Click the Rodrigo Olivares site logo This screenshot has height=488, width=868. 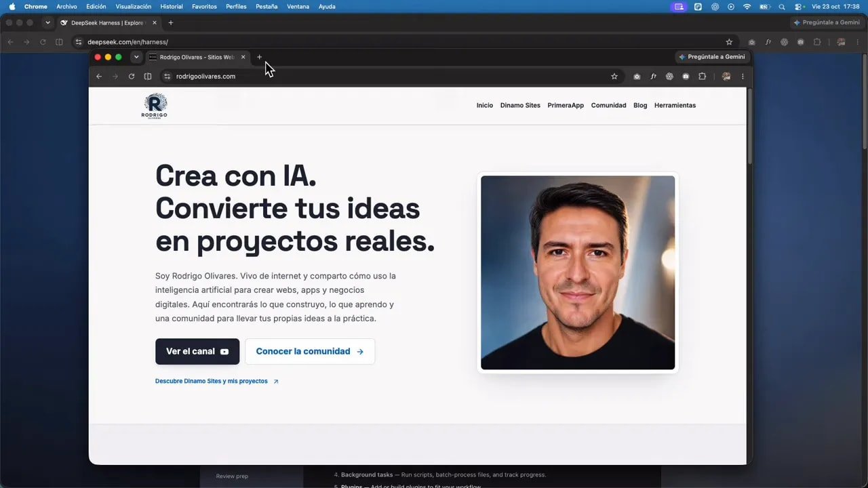(155, 106)
